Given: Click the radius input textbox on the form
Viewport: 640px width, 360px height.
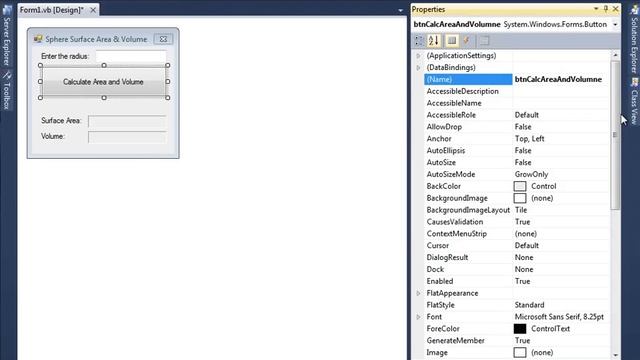Looking at the screenshot, I should coord(131,56).
